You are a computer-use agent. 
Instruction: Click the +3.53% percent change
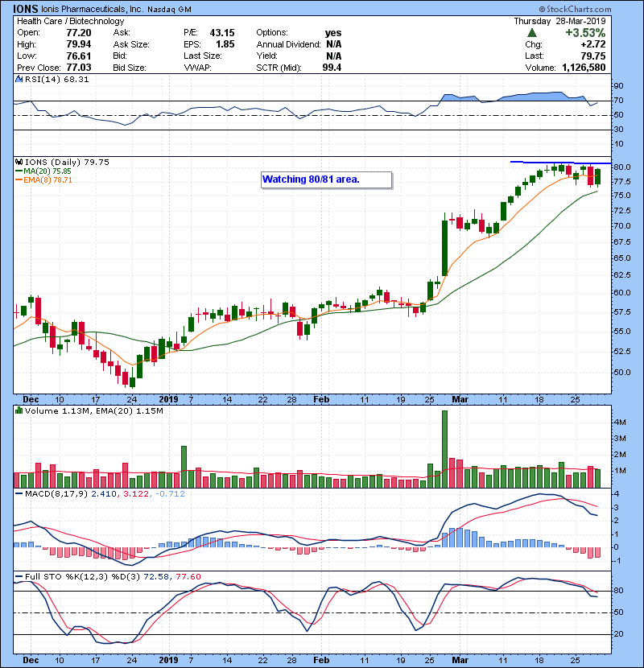point(585,33)
